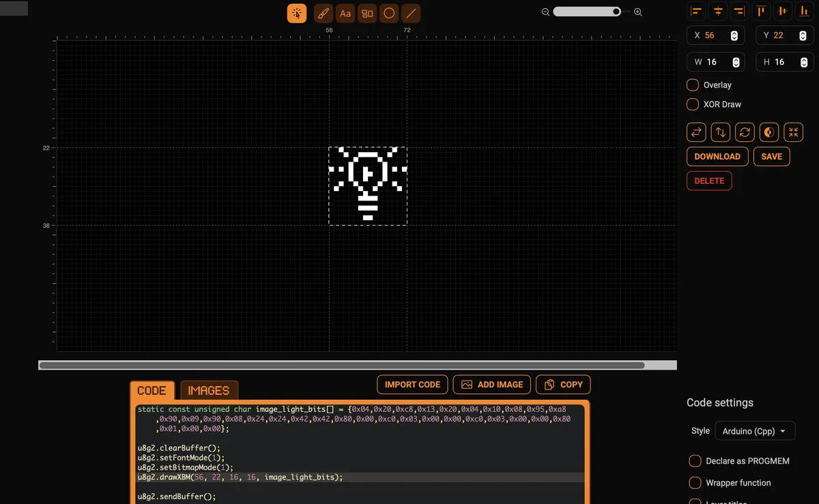Invert image colors
819x504 pixels.
(x=768, y=132)
